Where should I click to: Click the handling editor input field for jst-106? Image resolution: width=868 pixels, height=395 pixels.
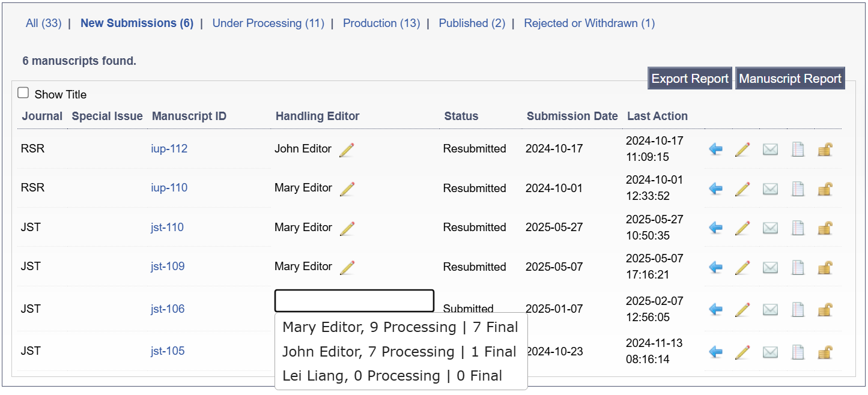coord(354,301)
